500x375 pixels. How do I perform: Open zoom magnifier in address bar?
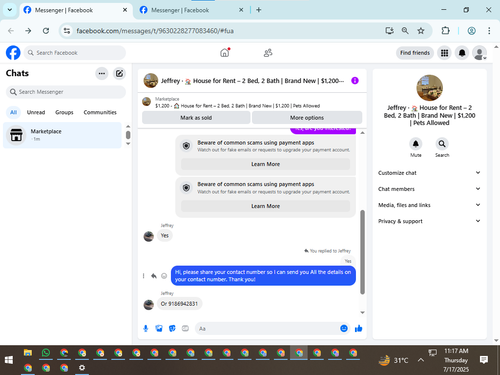(405, 31)
